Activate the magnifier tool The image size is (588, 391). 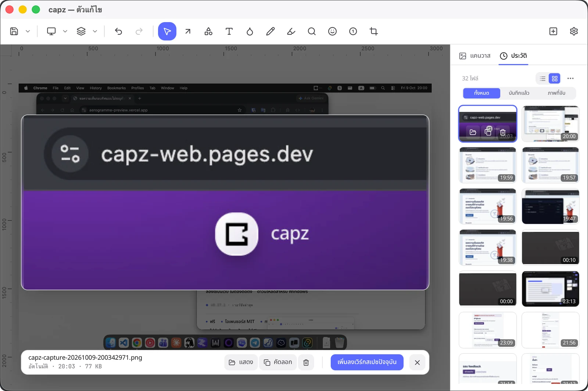pyautogui.click(x=312, y=31)
